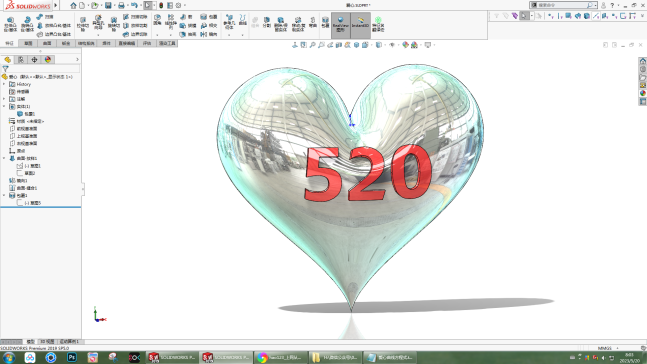Collapse the Surface-Loft1 feature node
Screen dimensions: 647x364
coord(4,158)
